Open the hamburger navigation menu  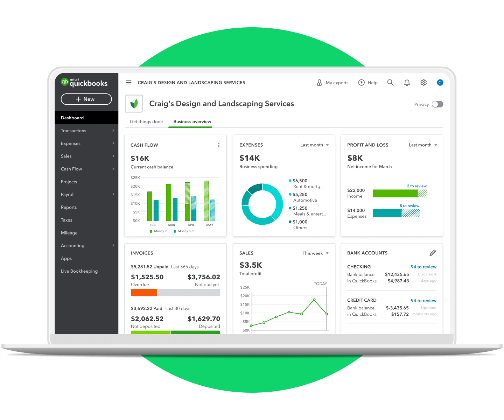128,83
